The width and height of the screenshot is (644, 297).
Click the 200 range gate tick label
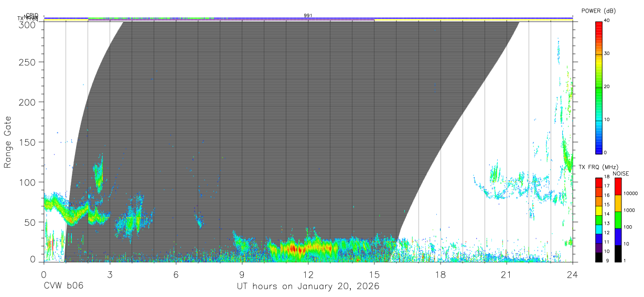[x=27, y=102]
